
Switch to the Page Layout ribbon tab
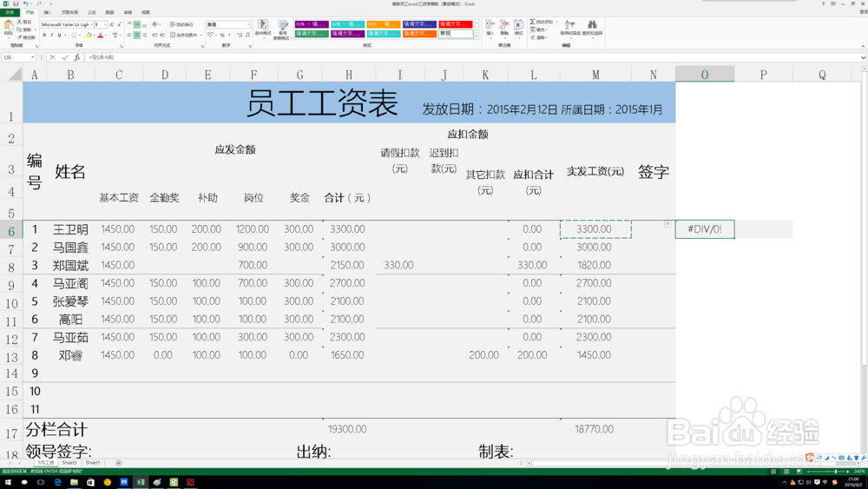(x=69, y=12)
